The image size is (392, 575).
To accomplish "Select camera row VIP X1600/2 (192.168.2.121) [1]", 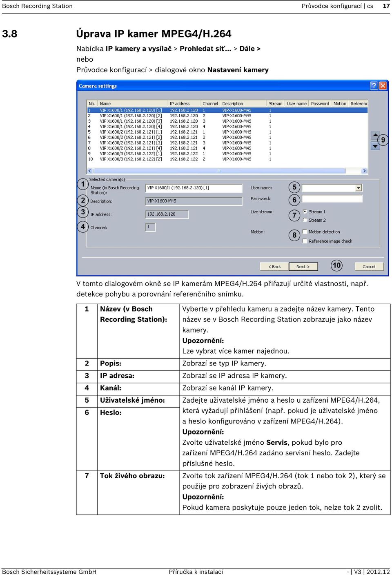I will pos(227,132).
